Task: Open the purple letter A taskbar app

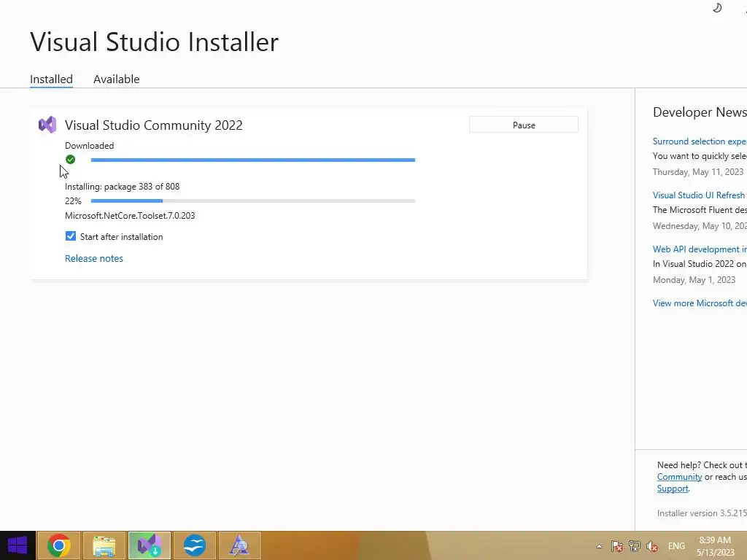Action: [x=239, y=545]
